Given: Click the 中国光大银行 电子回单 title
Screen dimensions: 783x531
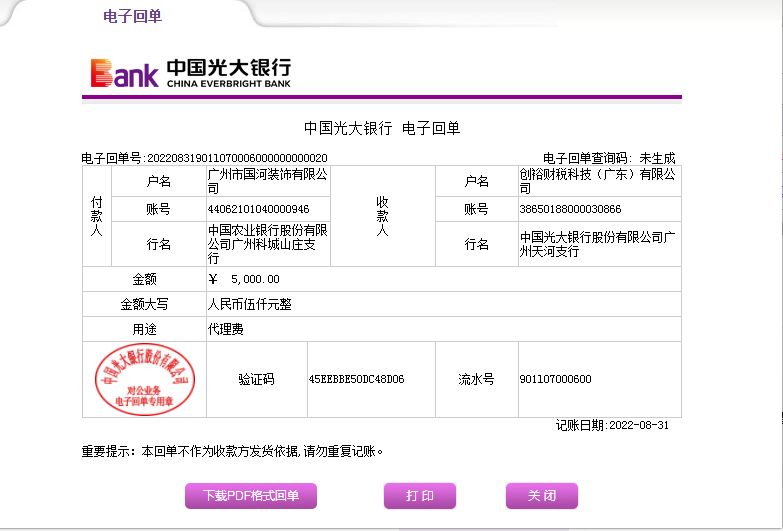Looking at the screenshot, I should point(382,128).
